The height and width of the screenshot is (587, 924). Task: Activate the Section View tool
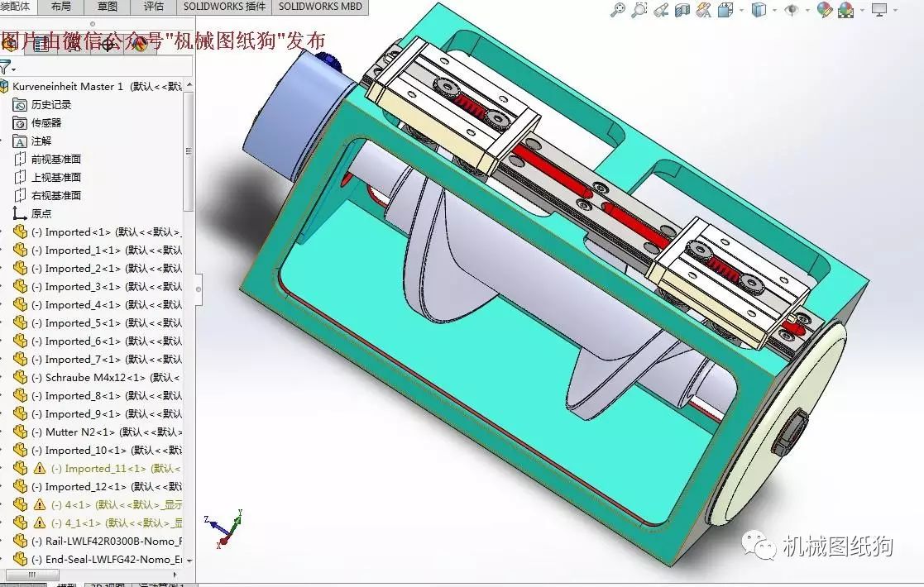click(x=682, y=10)
